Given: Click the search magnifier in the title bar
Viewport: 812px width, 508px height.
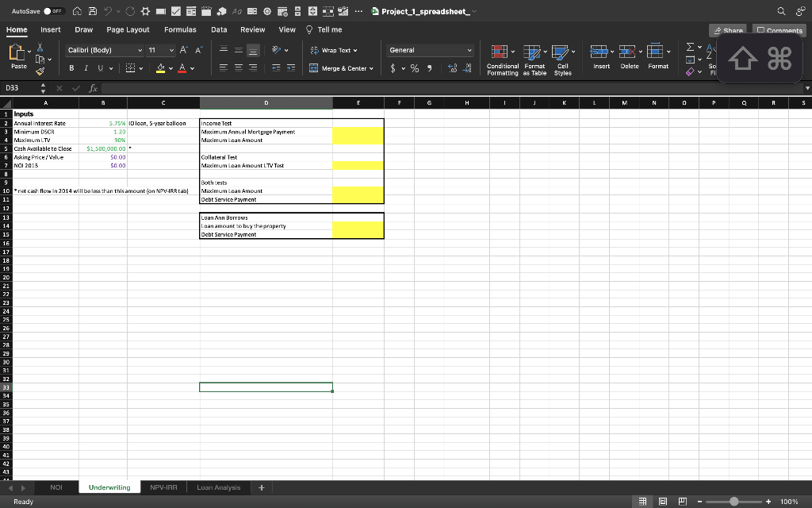Looking at the screenshot, I should [781, 11].
